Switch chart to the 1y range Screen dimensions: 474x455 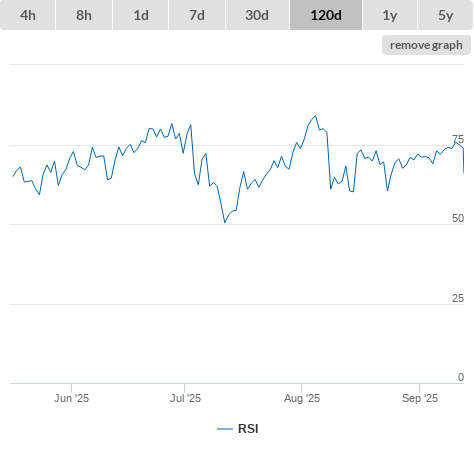[x=390, y=15]
